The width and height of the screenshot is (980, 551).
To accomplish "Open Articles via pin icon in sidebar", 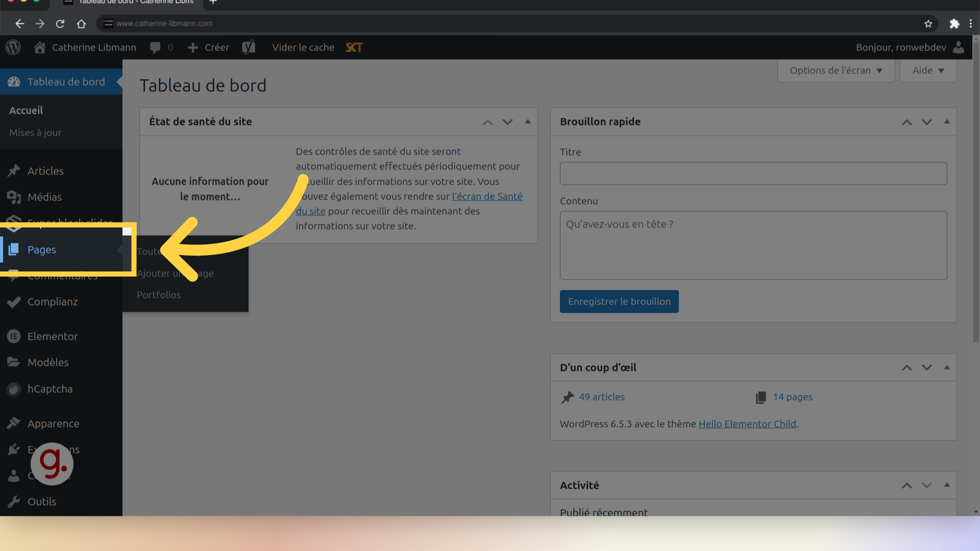I will click(14, 170).
